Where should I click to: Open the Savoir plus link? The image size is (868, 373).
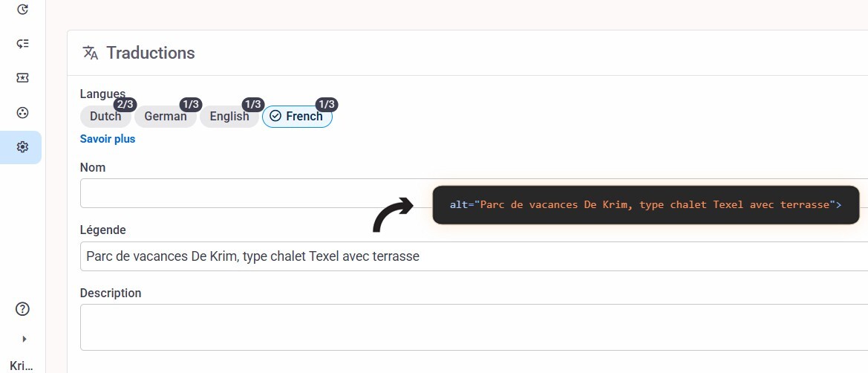tap(108, 139)
